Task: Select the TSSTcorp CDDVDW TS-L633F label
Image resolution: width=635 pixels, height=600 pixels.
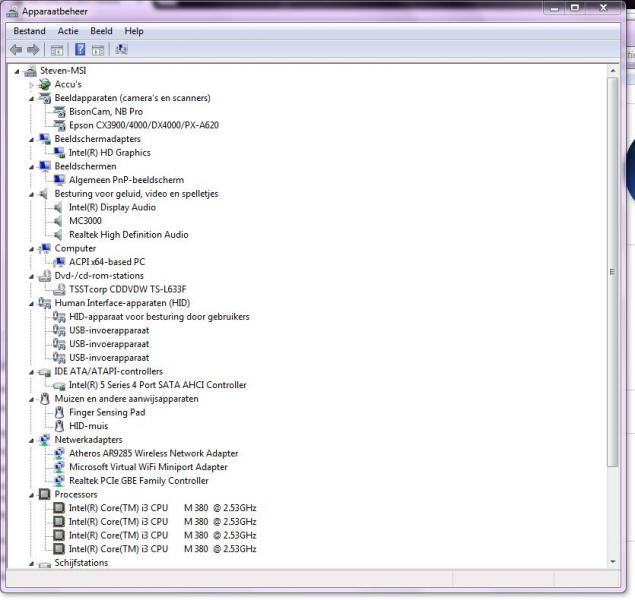Action: pyautogui.click(x=128, y=289)
